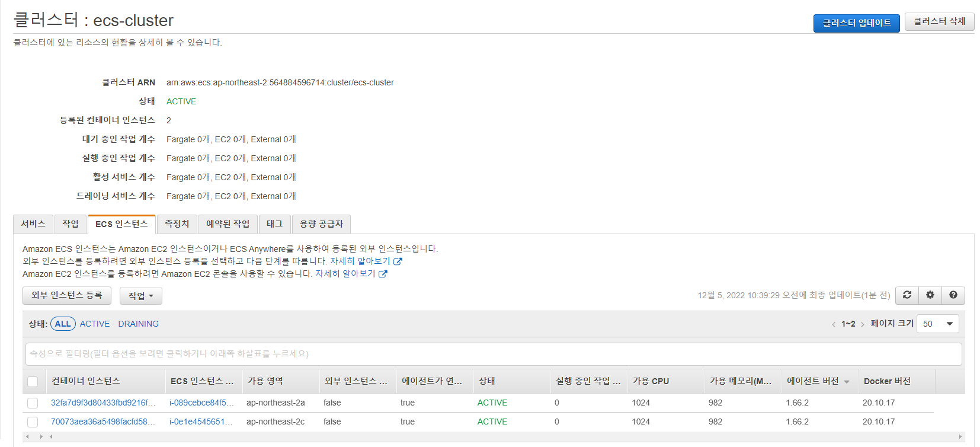Open the 태그 tab
Viewport: 980px width, 447px height.
275,224
